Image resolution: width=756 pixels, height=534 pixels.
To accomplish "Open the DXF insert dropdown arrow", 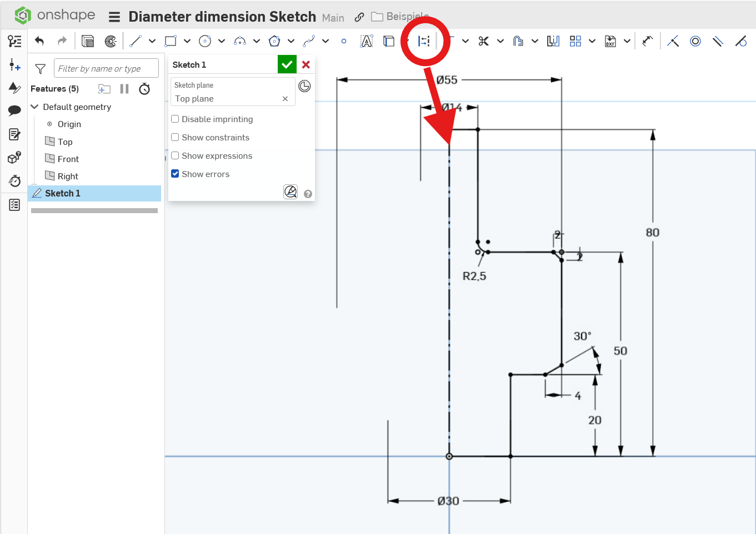I will click(x=627, y=41).
